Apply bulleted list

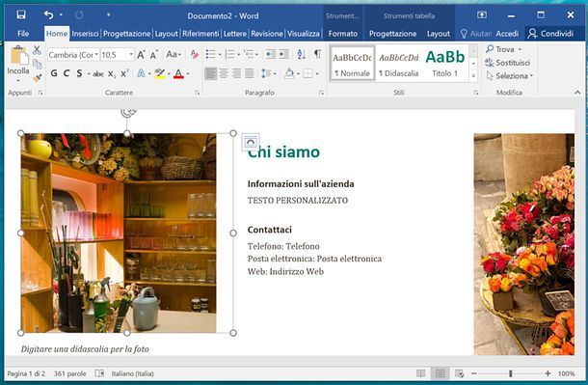(211, 54)
